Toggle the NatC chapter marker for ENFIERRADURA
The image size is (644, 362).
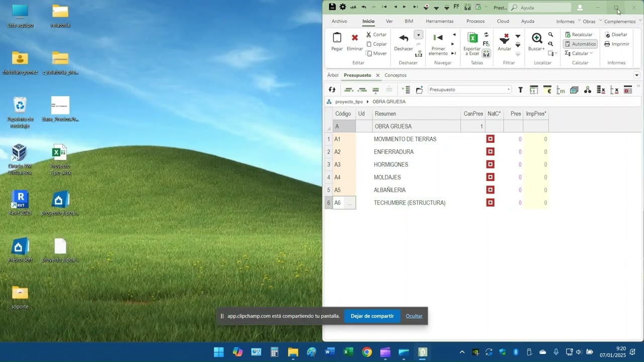pos(490,152)
